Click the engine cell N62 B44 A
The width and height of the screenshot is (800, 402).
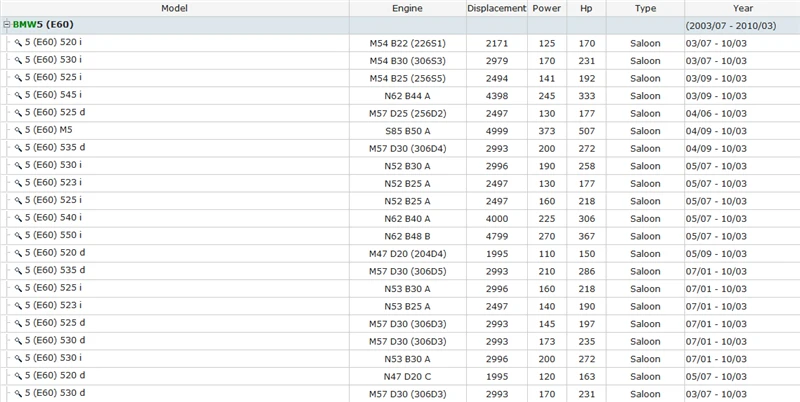[407, 96]
